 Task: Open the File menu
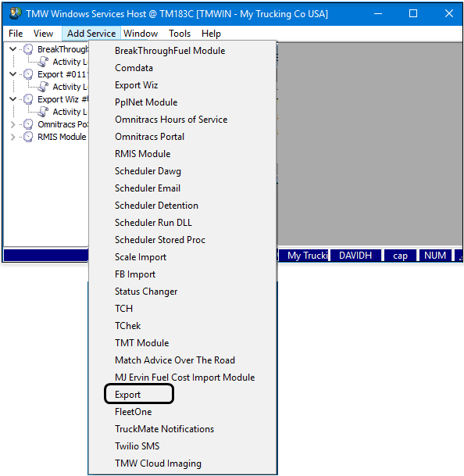coord(16,34)
